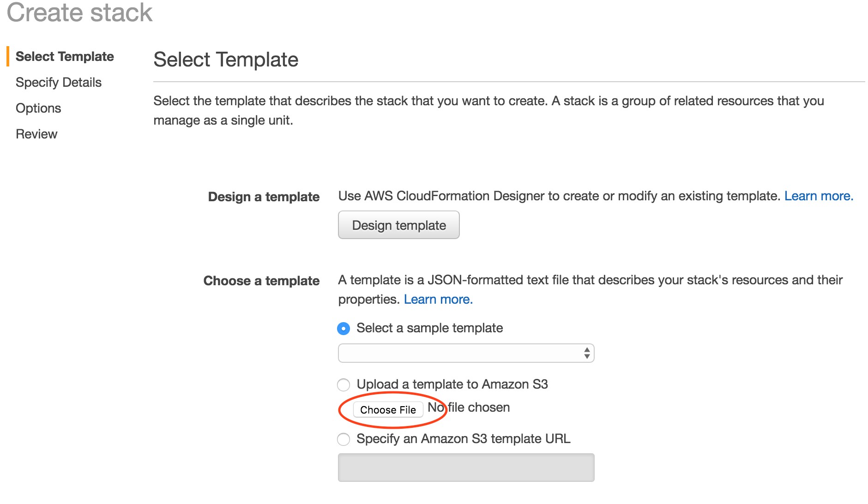The width and height of the screenshot is (868, 504).
Task: Follow the Learn more link after "properties."
Action: (438, 300)
